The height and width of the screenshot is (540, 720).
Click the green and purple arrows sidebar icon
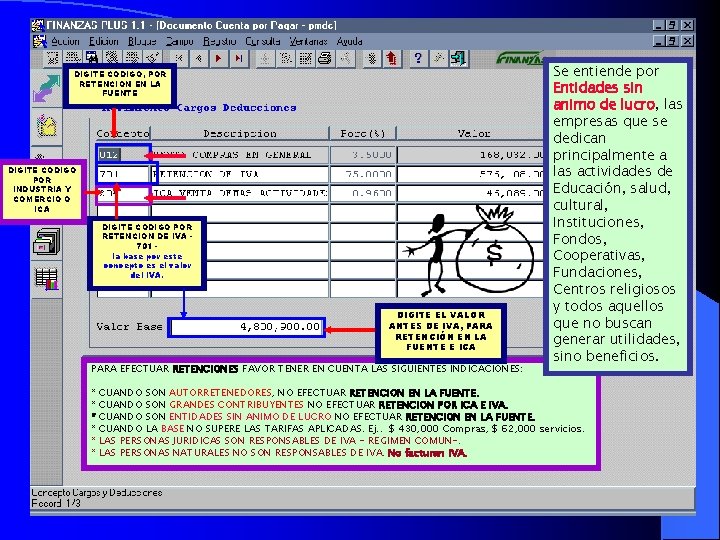point(46,88)
